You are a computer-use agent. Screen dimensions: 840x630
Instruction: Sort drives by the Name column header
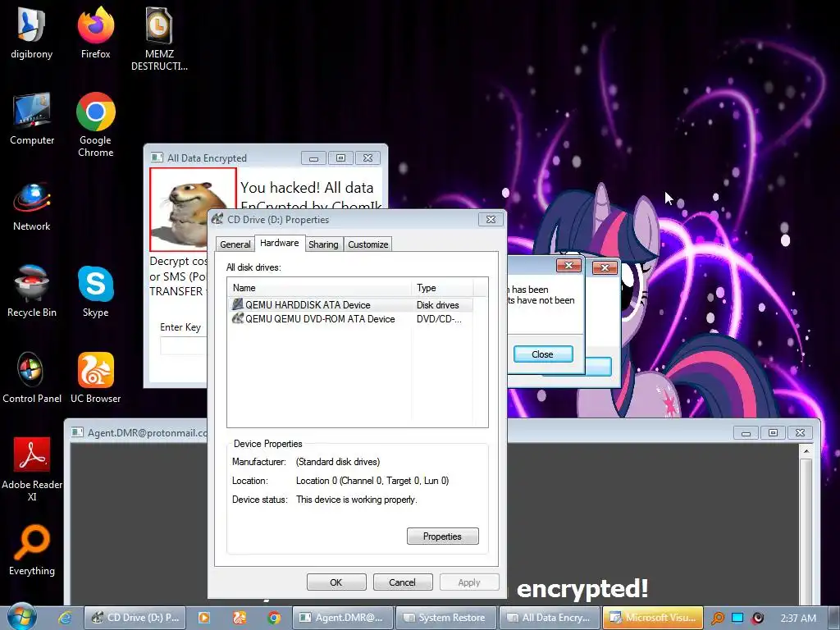pyautogui.click(x=320, y=288)
